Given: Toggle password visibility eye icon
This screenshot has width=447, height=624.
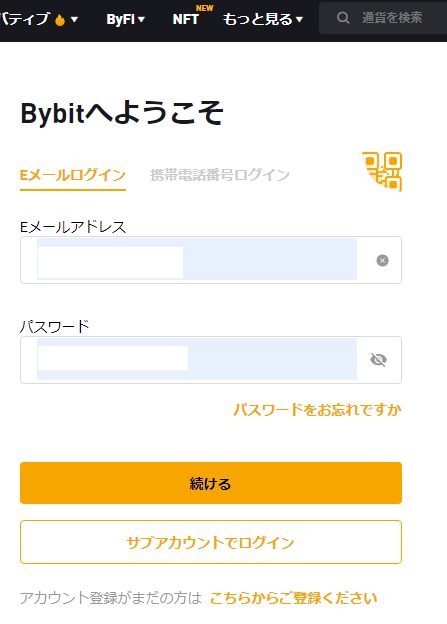Looking at the screenshot, I should click(378, 360).
